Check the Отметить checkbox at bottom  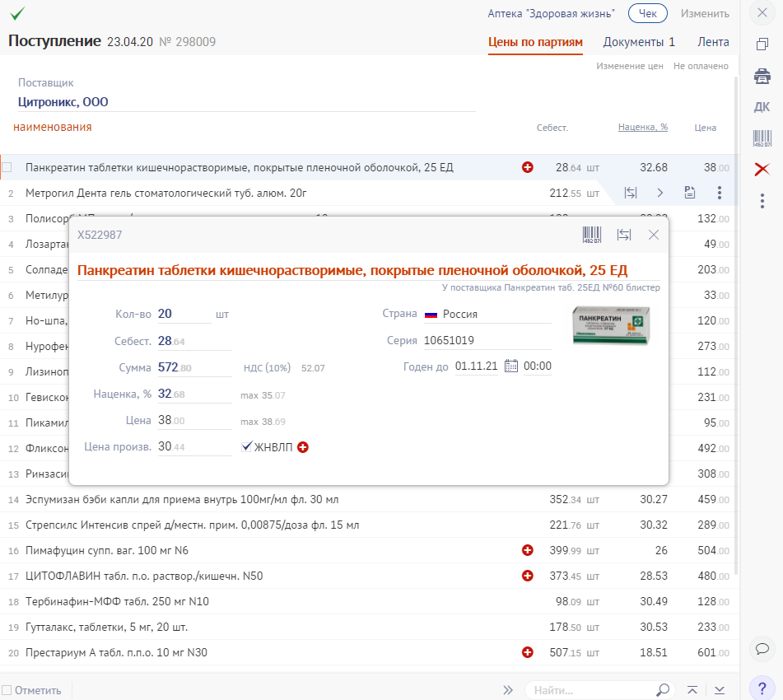7,689
